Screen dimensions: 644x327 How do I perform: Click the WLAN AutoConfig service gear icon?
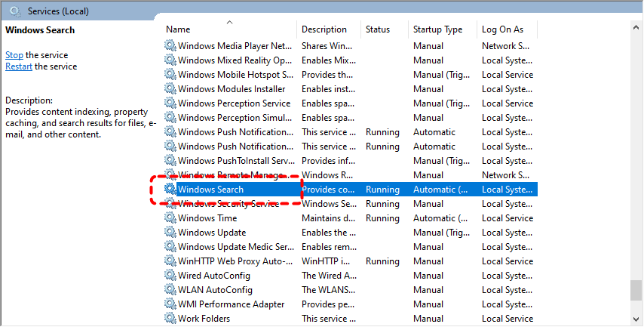click(170, 290)
